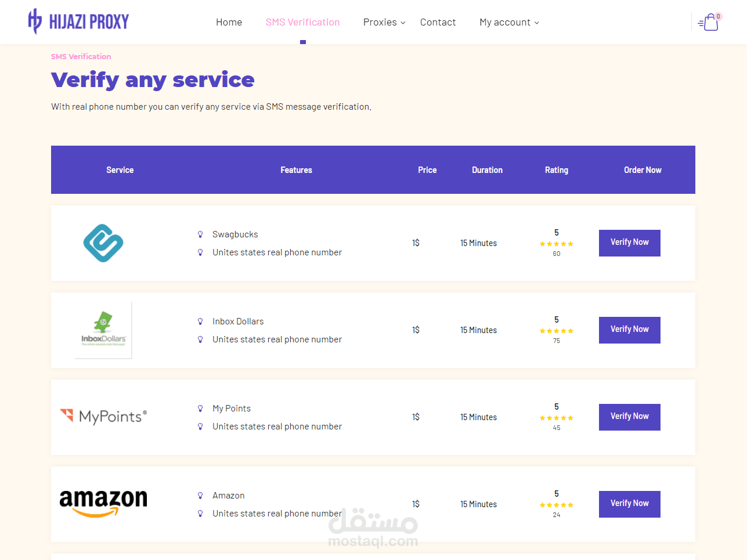Open the shopping cart icon
Image resolution: width=747 pixels, height=560 pixels.
click(x=709, y=22)
